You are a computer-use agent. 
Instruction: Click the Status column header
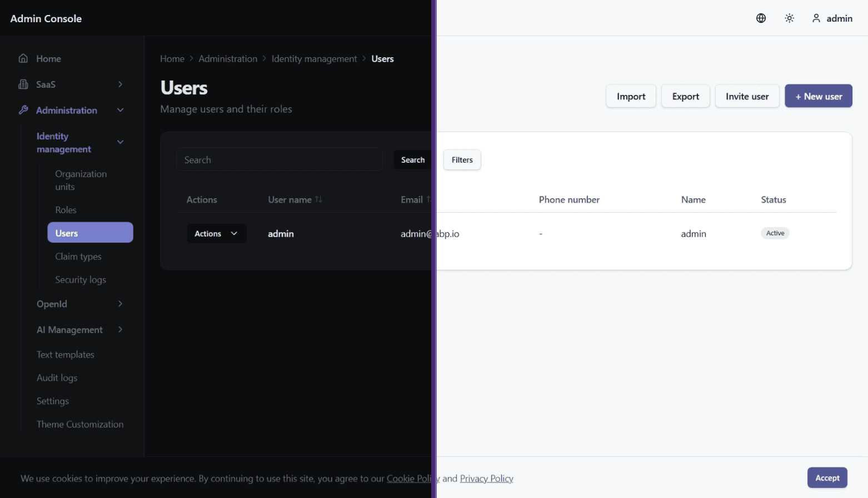[774, 199]
